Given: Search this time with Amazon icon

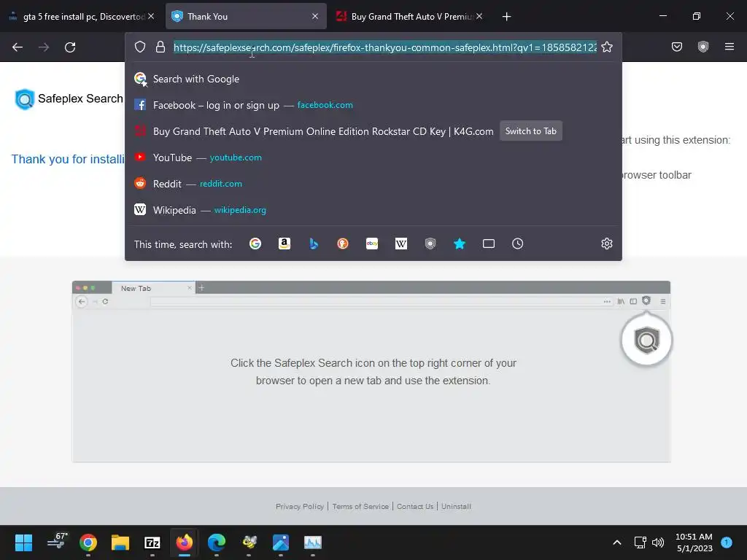Looking at the screenshot, I should pos(285,244).
